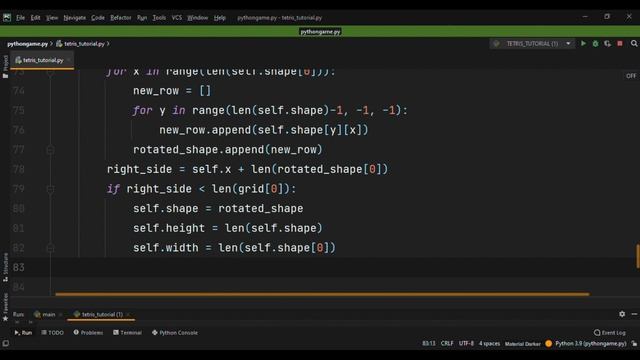Toggle the OFF inspection indicator
640x360 pixels.
click(631, 76)
